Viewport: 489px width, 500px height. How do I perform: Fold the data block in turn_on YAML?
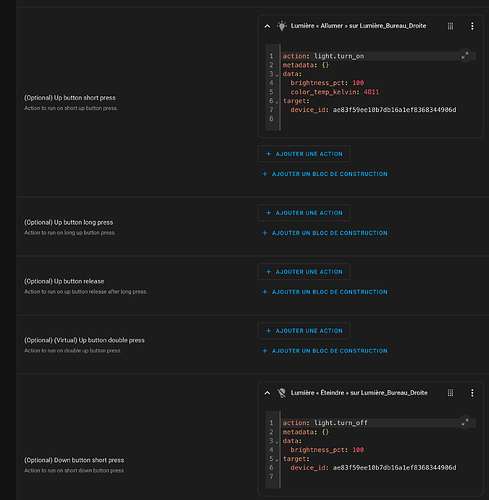pos(277,75)
